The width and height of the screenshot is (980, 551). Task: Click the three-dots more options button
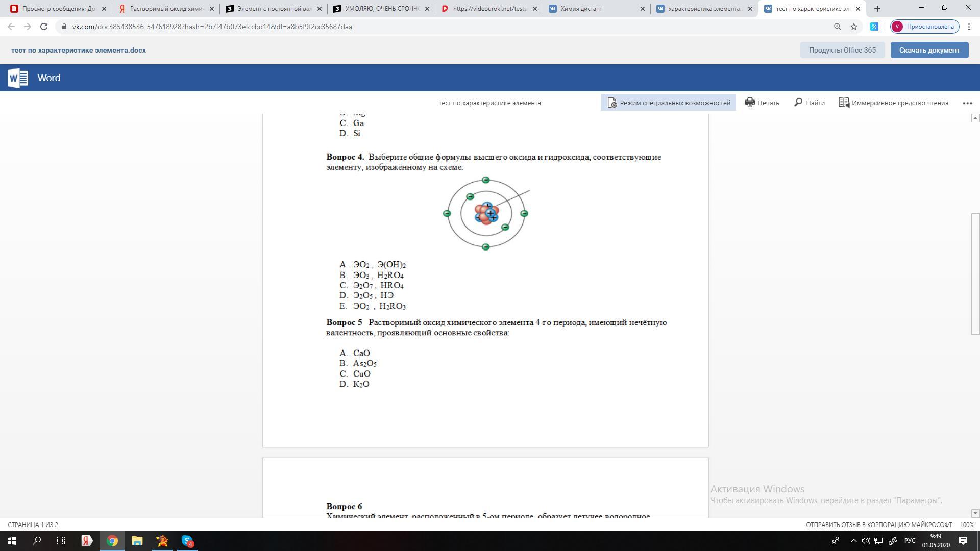coord(967,103)
